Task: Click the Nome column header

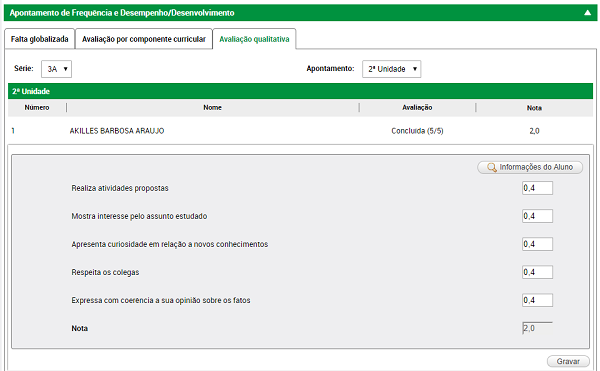Action: point(212,107)
